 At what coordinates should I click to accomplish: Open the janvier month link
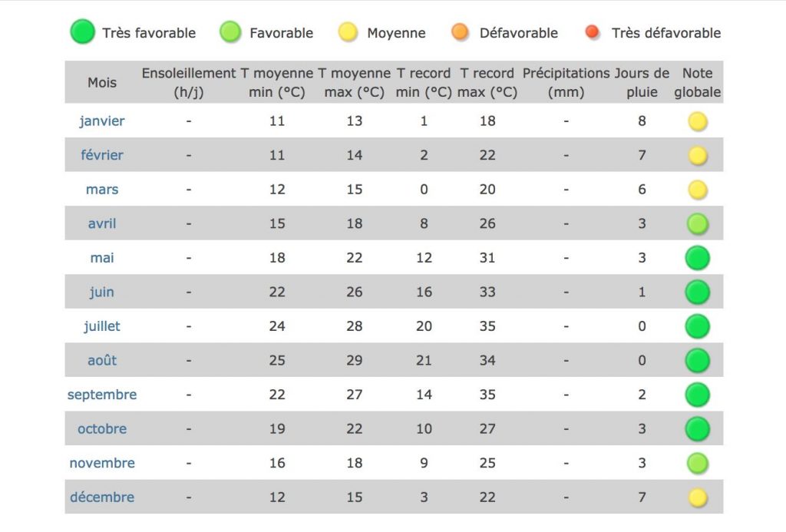coord(102,121)
